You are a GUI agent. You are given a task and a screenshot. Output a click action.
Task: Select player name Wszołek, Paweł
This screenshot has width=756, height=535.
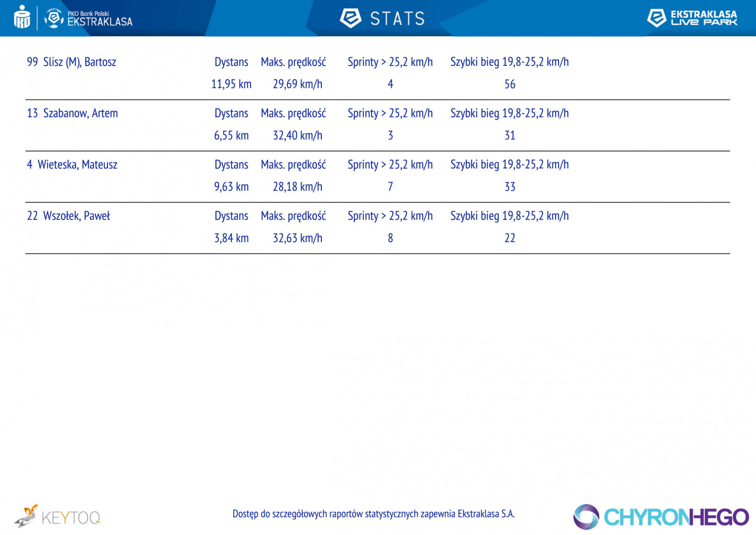coord(77,216)
